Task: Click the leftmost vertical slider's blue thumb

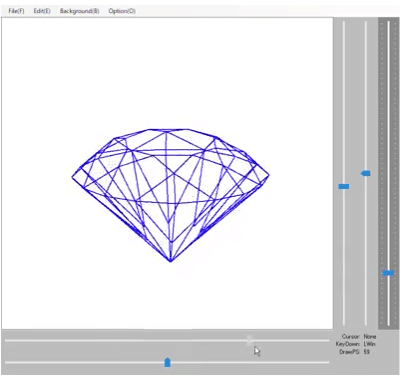Action: (344, 186)
